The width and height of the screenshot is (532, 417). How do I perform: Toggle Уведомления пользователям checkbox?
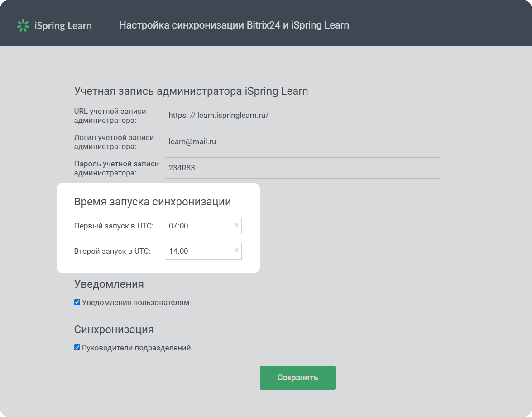[x=77, y=302]
